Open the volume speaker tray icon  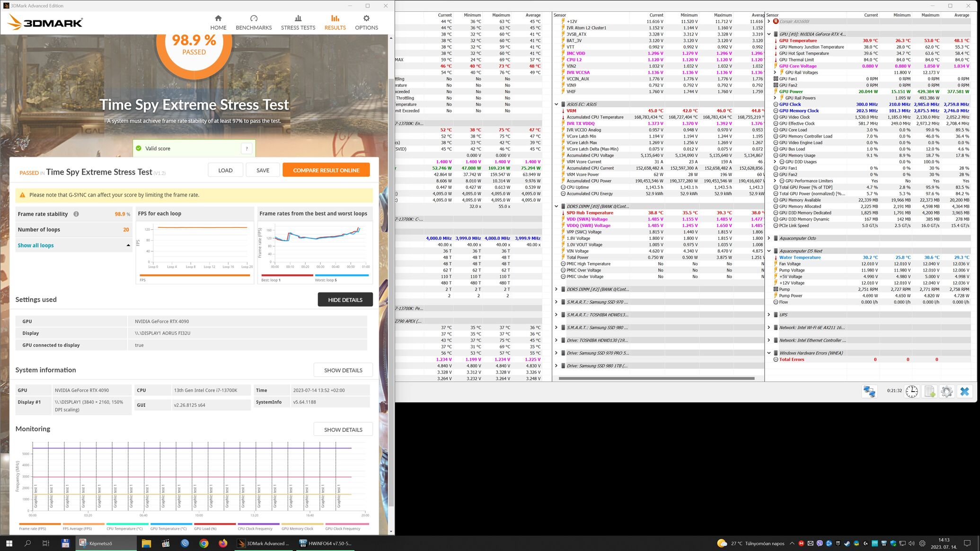(911, 543)
